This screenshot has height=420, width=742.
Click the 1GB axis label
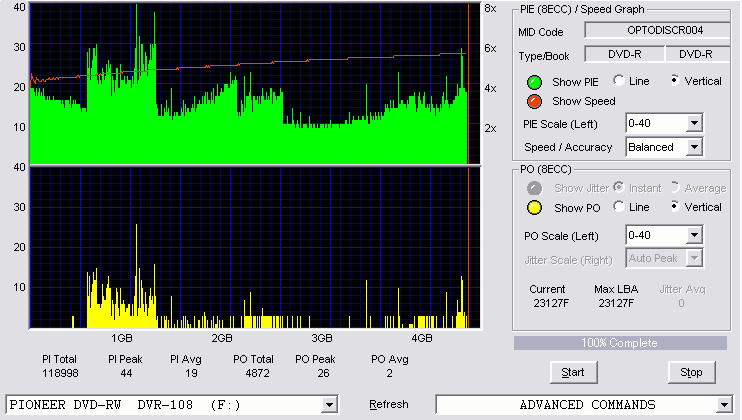122,338
